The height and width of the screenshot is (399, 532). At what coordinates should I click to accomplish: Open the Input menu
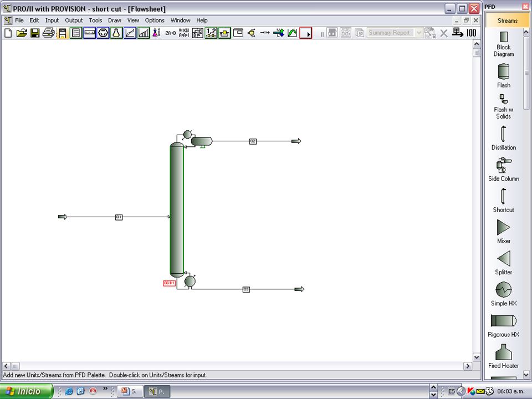pyautogui.click(x=52, y=21)
